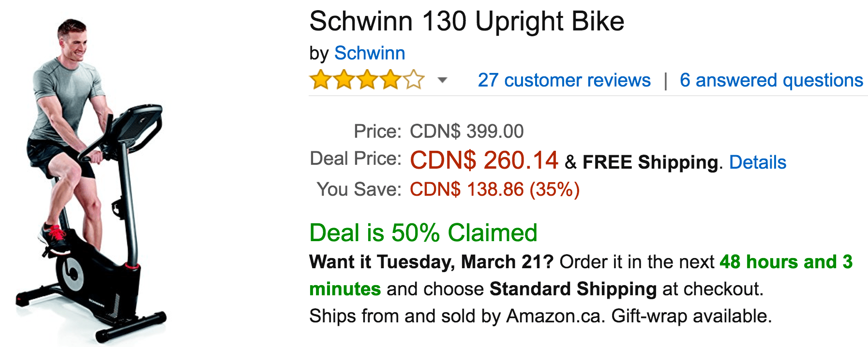Click the deal price CDN$ 260.14
868x347 pixels.
click(484, 160)
